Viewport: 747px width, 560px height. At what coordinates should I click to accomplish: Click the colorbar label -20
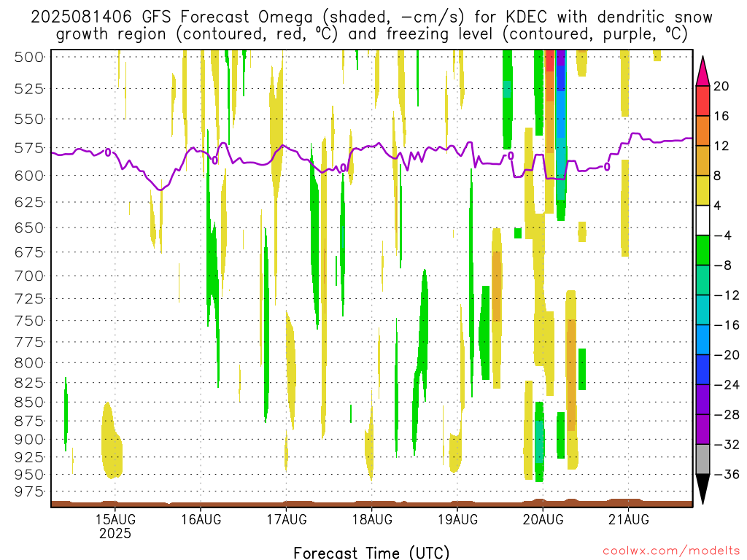[727, 355]
